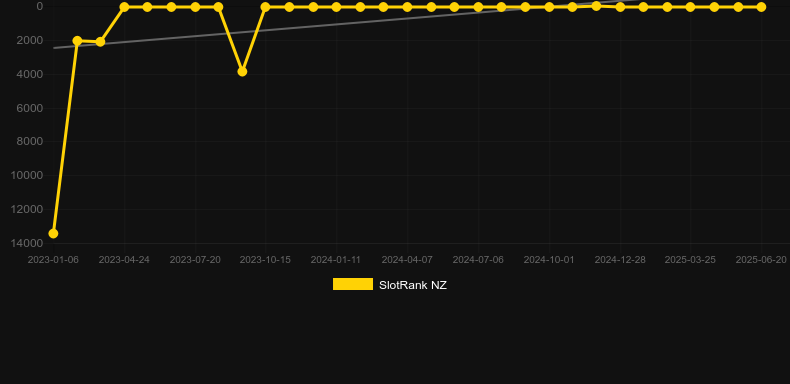This screenshot has height=384, width=790.
Task: Click the 2024-04-07 x-axis date label
Action: point(407,260)
